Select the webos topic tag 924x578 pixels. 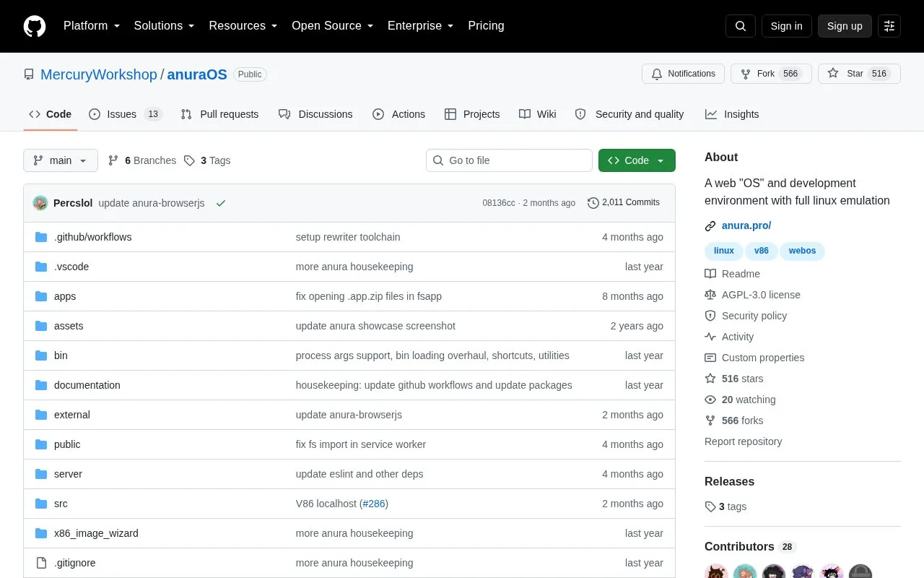tap(802, 251)
